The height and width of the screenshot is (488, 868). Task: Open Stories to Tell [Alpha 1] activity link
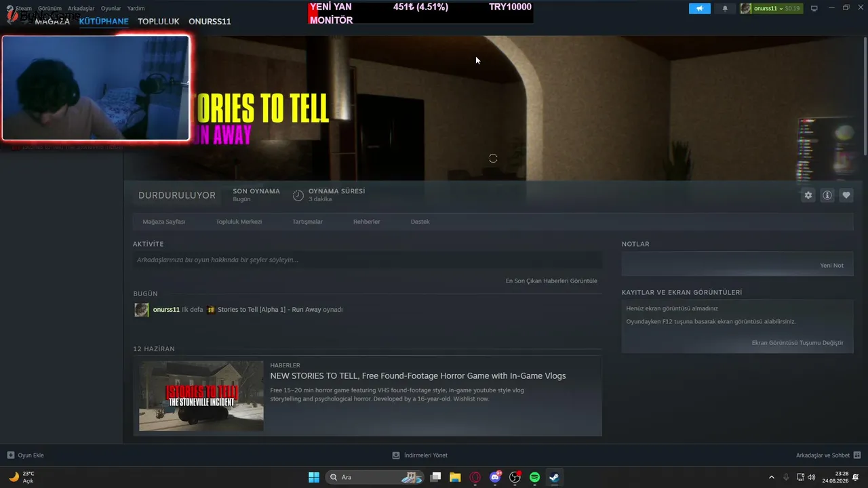tap(269, 310)
